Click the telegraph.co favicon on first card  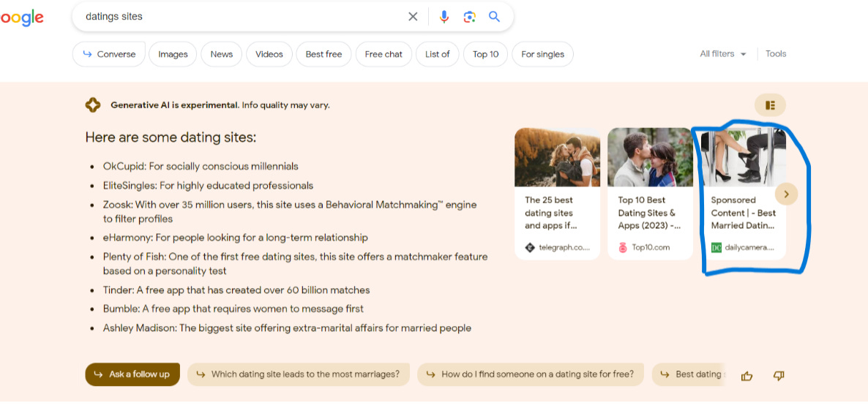530,247
